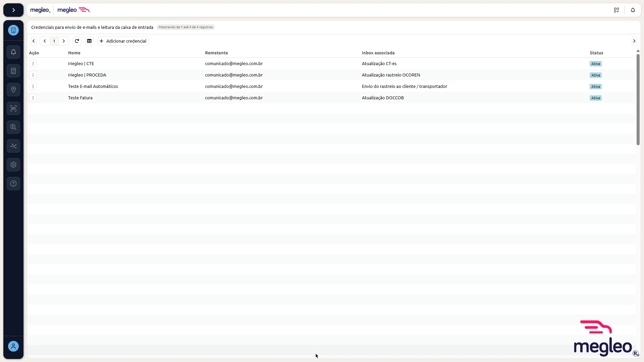Go to next page of records
The image size is (644, 362).
tap(64, 41)
